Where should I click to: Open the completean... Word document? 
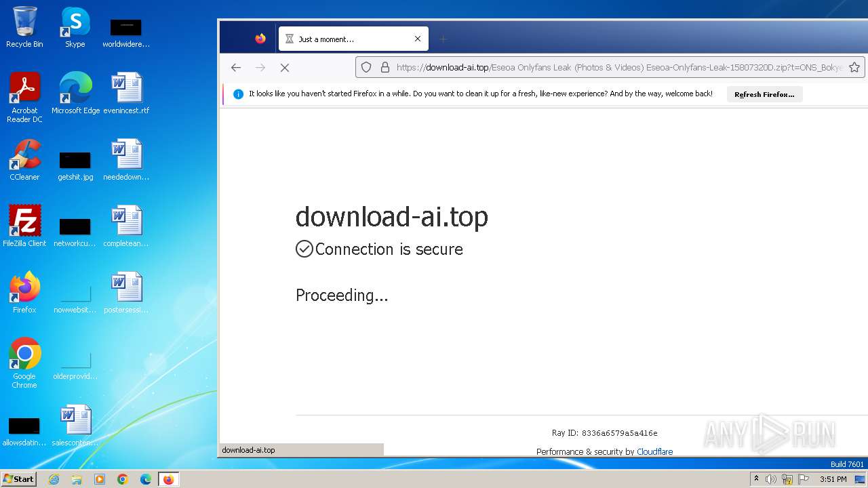126,226
